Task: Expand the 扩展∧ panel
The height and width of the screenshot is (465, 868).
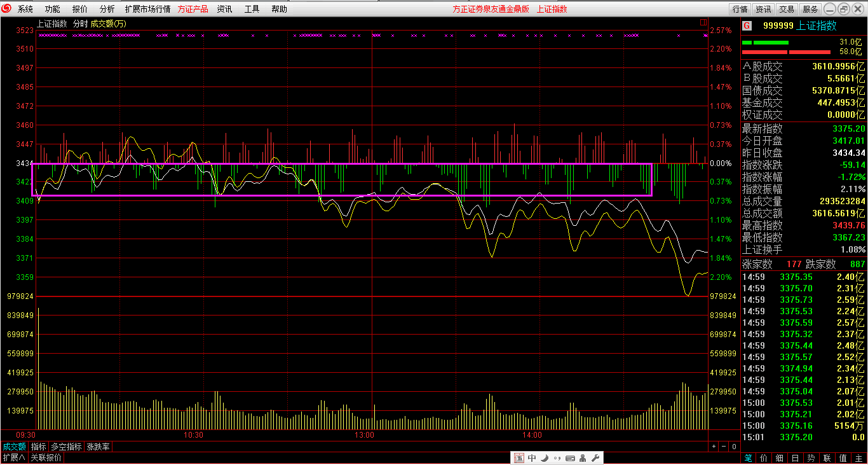Action: [13, 458]
